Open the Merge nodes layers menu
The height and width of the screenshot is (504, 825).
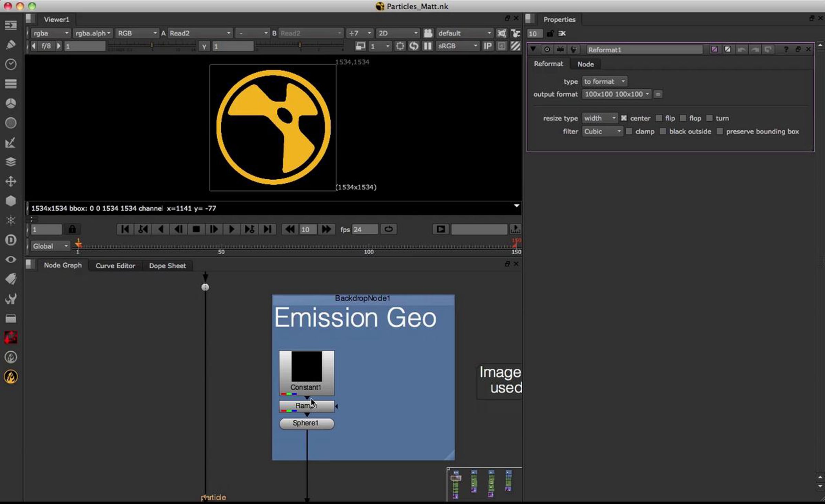click(x=11, y=162)
